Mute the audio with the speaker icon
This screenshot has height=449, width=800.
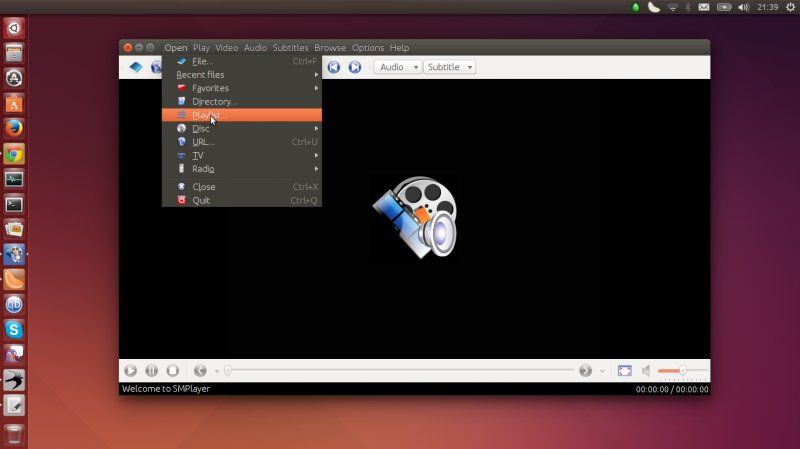pyautogui.click(x=647, y=370)
